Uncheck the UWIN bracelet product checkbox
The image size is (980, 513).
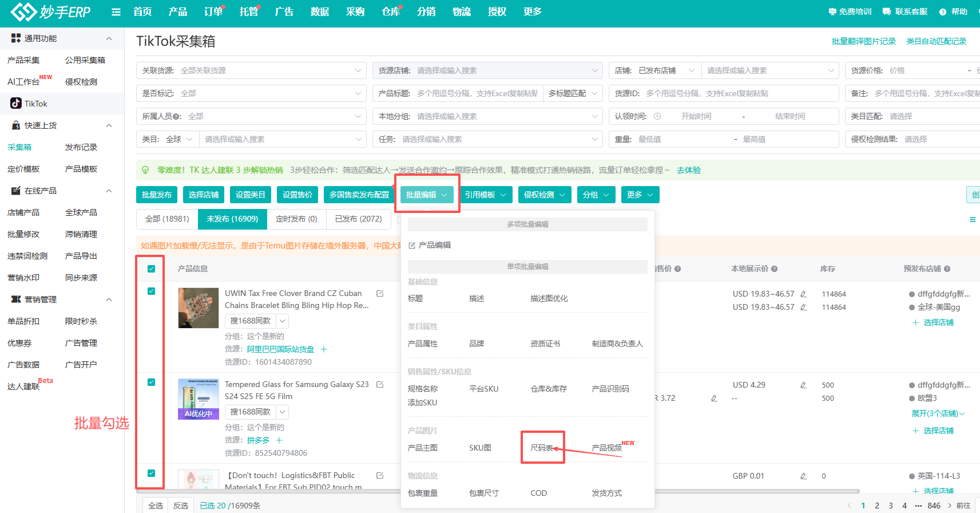point(151,291)
